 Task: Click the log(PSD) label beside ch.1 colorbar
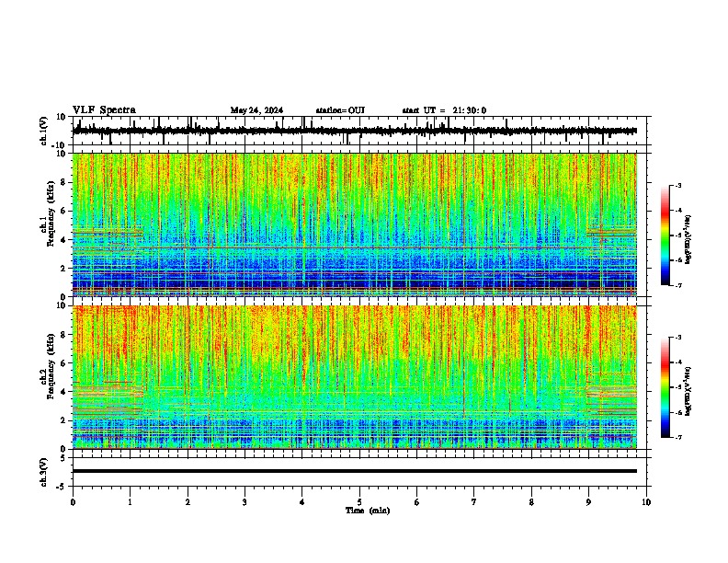click(688, 239)
